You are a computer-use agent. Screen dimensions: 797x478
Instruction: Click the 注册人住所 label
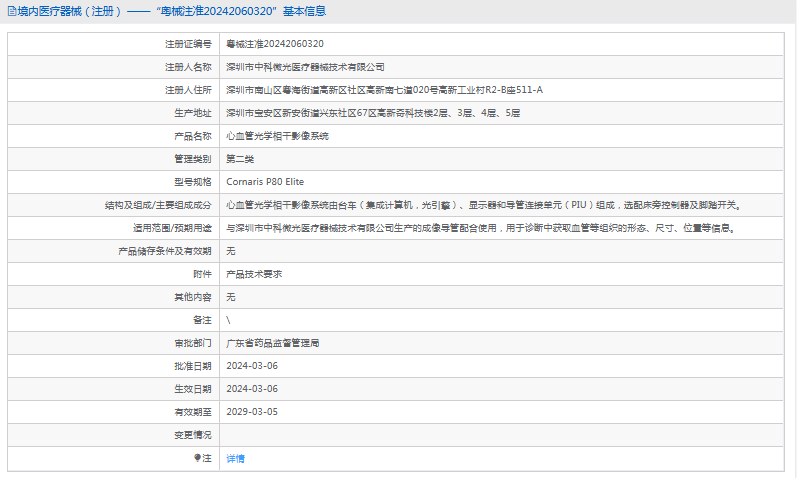pos(188,90)
